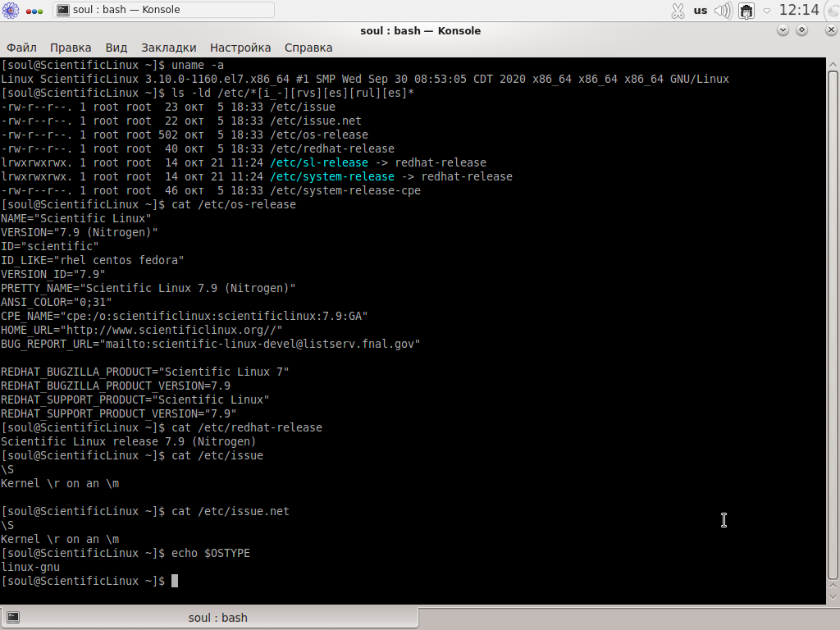
Task: Click terminal icon on the bash tab
Action: 13,618
